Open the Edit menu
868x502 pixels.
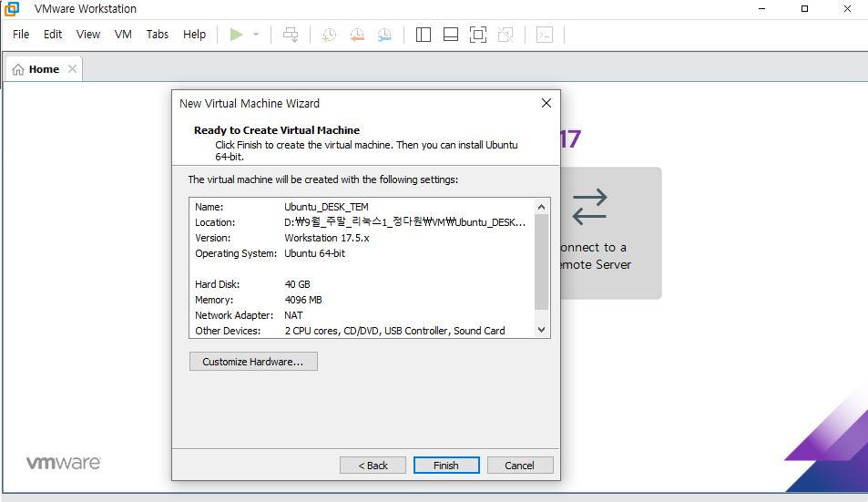[53, 35]
